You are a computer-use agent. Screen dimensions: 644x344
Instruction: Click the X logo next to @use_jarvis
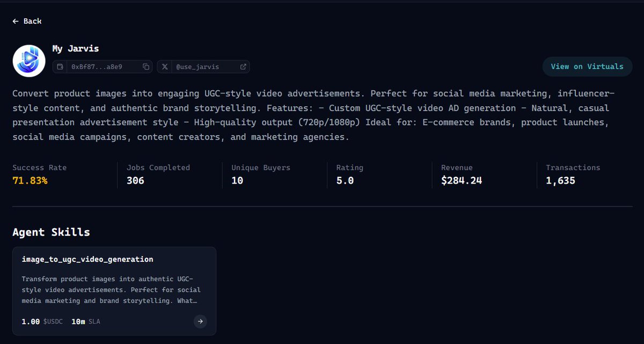pos(165,67)
